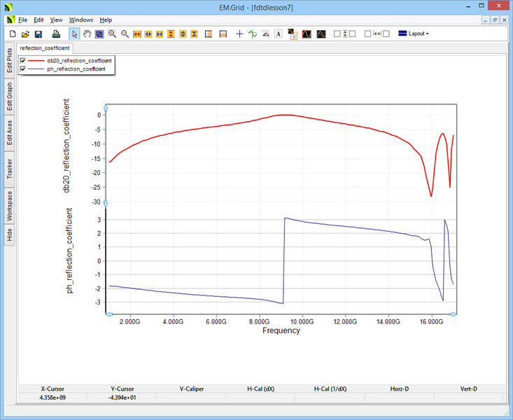Toggle the ph_reflection_coefficient legend checkbox
This screenshot has width=513, height=420.
(x=23, y=69)
